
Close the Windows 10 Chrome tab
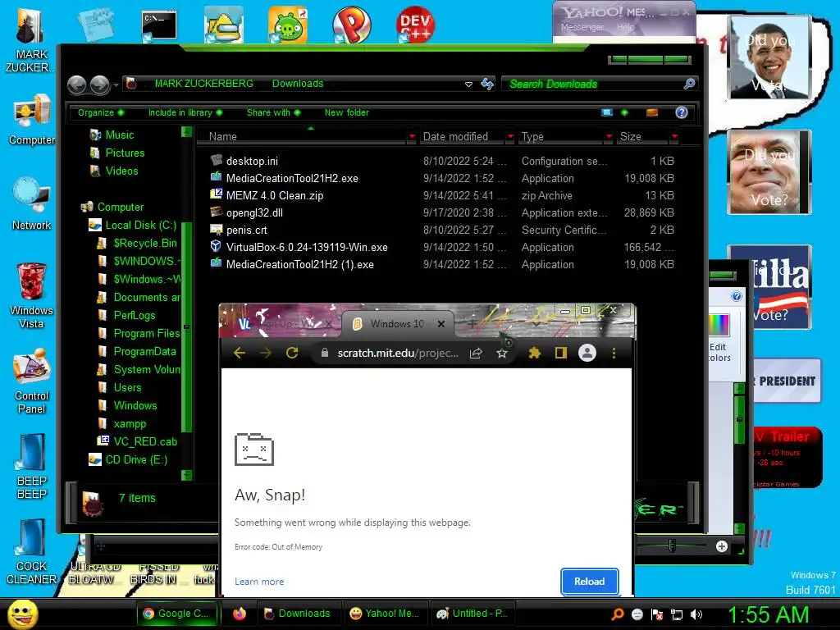tap(441, 324)
